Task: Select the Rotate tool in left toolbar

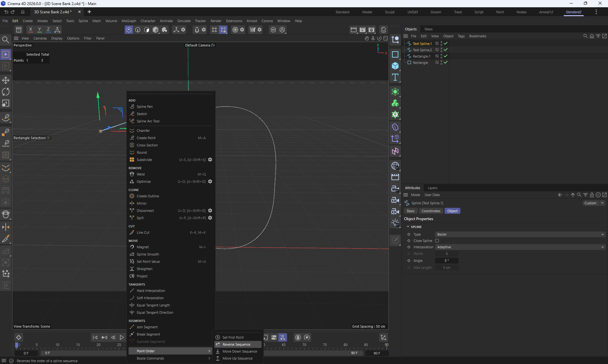Action: (x=6, y=92)
